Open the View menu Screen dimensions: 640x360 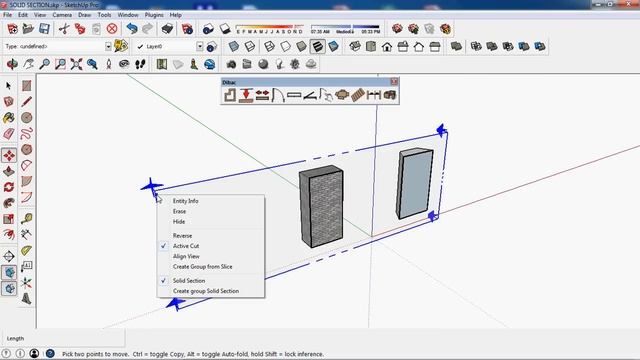40,15
